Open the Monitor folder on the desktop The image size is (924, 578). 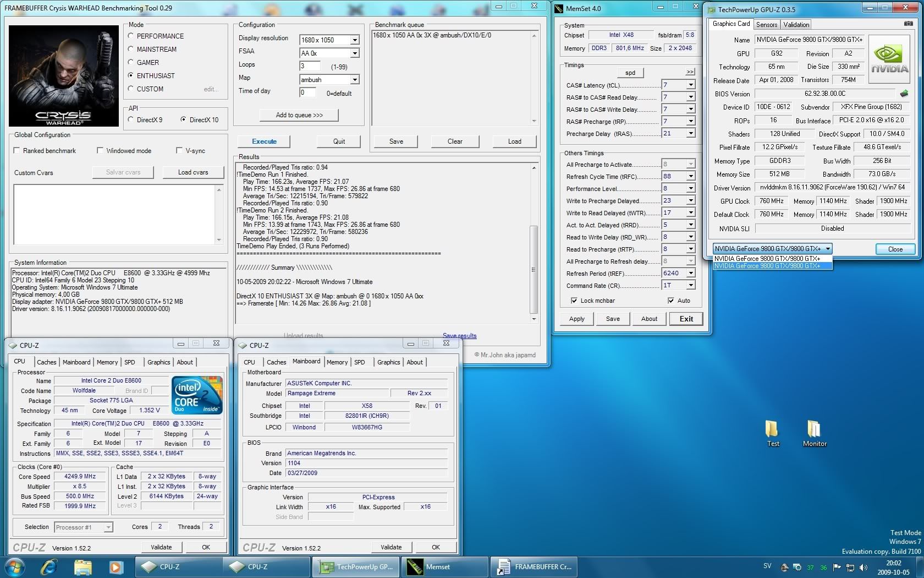[815, 434]
